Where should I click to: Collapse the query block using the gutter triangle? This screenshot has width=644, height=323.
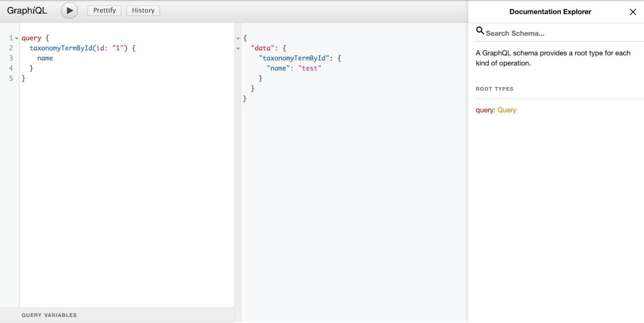[16, 38]
